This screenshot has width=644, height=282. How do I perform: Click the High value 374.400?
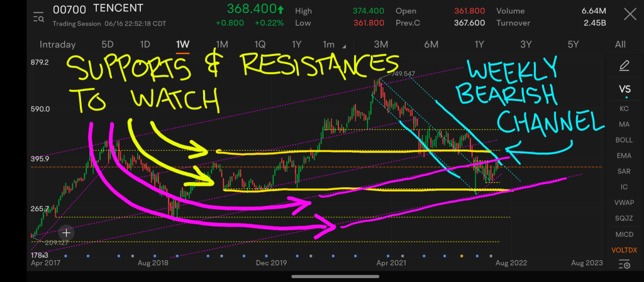pyautogui.click(x=369, y=11)
